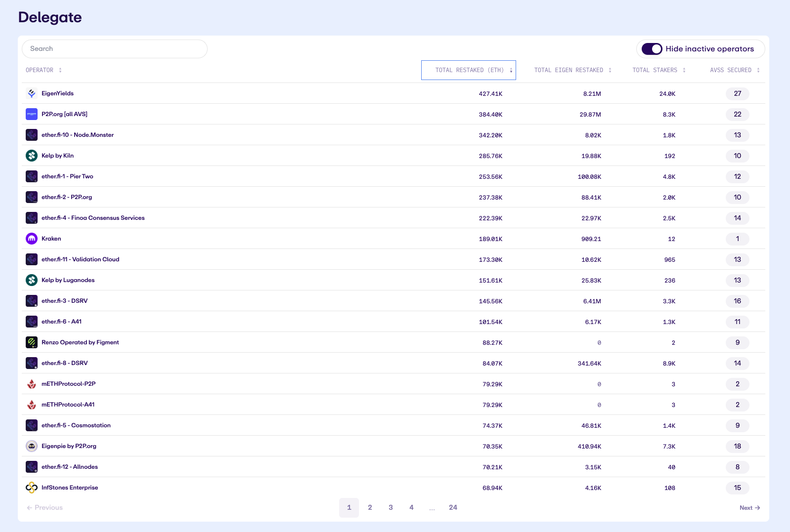The height and width of the screenshot is (532, 790).
Task: Click the 1 AVS badge for Kraken
Action: tap(738, 239)
